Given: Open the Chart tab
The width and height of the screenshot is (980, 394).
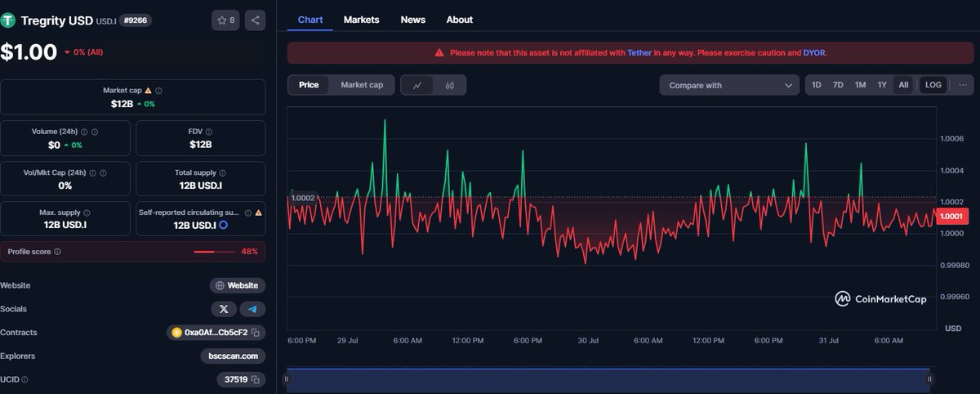Looking at the screenshot, I should (310, 20).
